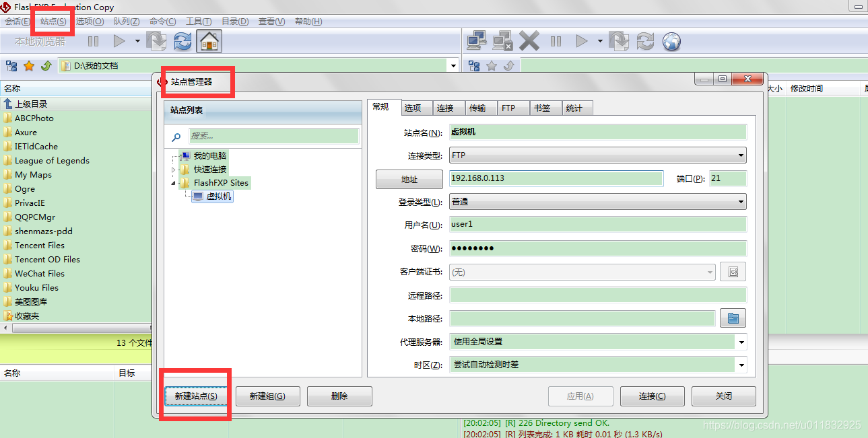Click the play icon in the remote toolbar
The width and height of the screenshot is (868, 438).
[x=582, y=42]
